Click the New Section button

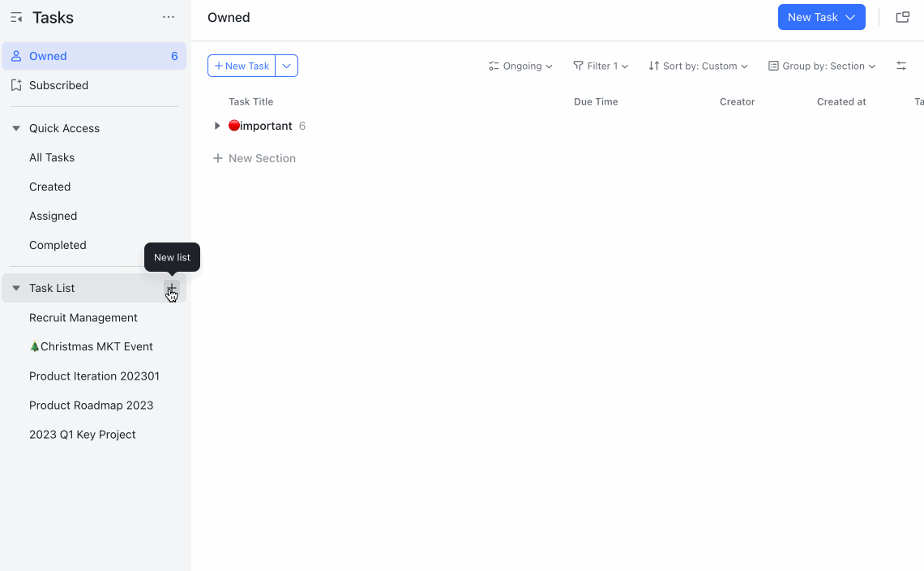pyautogui.click(x=255, y=158)
